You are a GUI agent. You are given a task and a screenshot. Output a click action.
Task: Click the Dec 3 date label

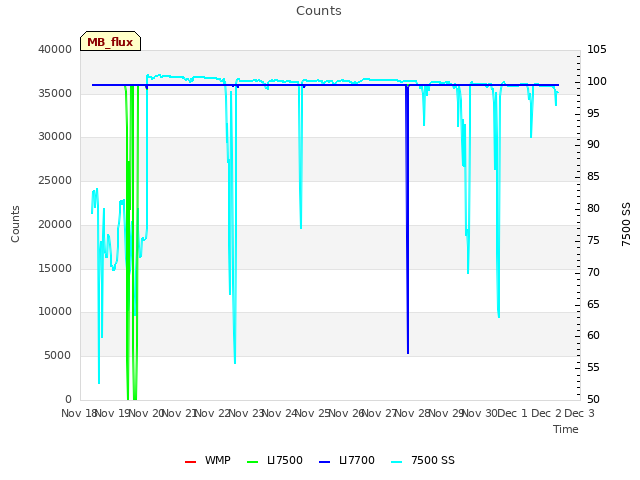click(x=579, y=413)
